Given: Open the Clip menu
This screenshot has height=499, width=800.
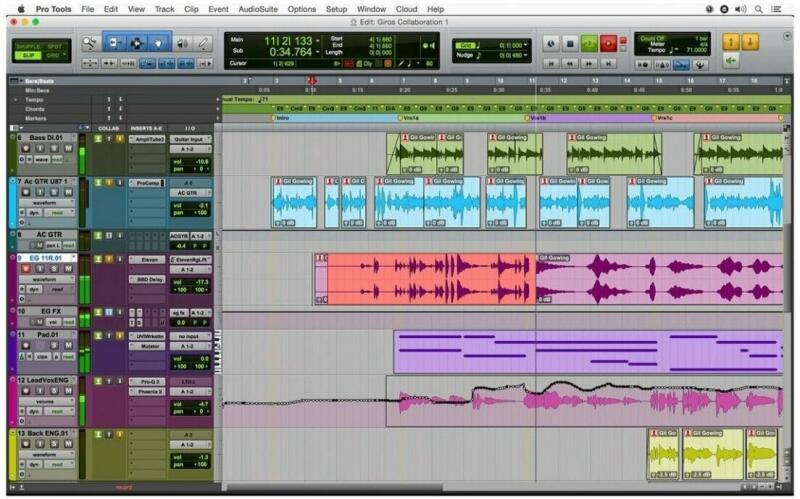Looking at the screenshot, I should (191, 9).
